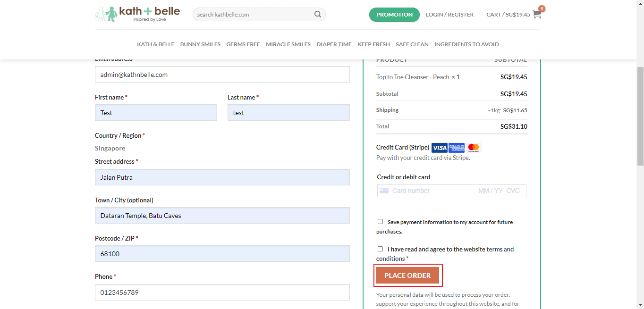Click into the Phone number field
This screenshot has width=644, height=309.
(222, 292)
